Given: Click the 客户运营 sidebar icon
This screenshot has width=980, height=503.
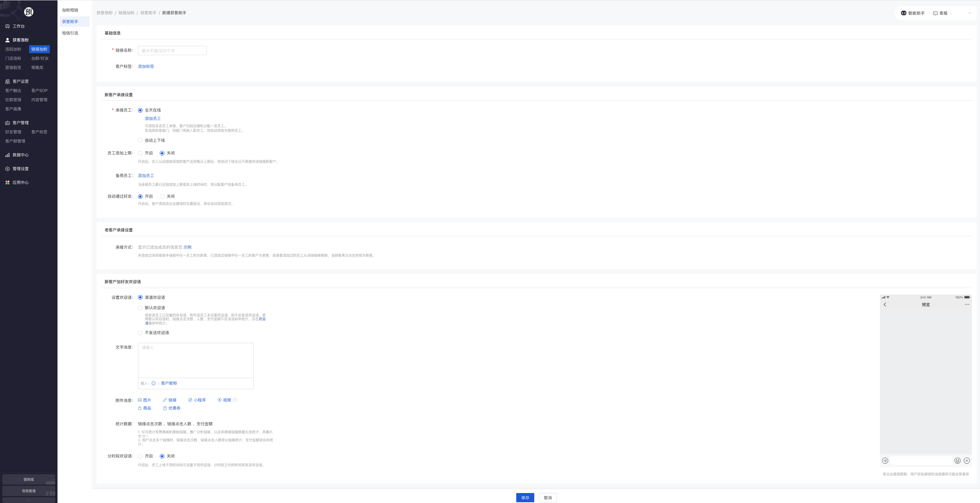Looking at the screenshot, I should 7,82.
